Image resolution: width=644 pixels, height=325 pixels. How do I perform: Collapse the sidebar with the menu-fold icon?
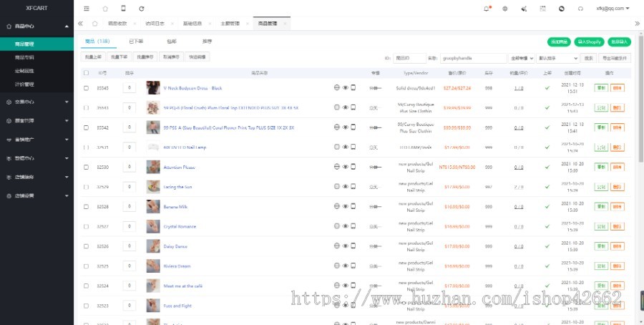pos(87,8)
